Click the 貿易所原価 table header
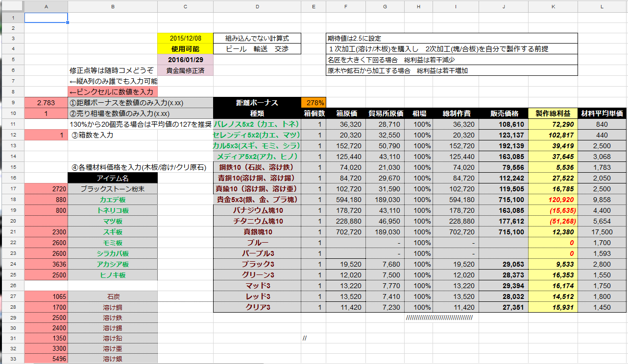Image resolution: width=628 pixels, height=364 pixels. click(x=385, y=114)
